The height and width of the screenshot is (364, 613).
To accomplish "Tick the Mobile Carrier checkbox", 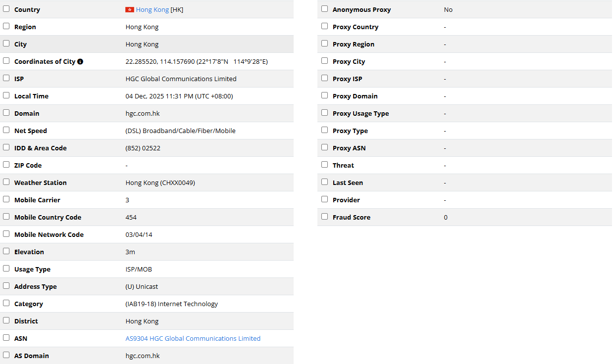I will (6, 199).
